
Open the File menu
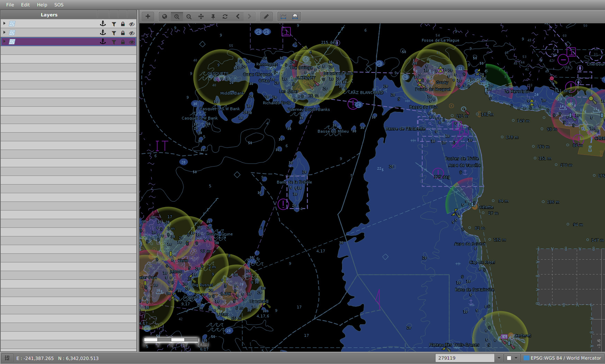tap(10, 5)
